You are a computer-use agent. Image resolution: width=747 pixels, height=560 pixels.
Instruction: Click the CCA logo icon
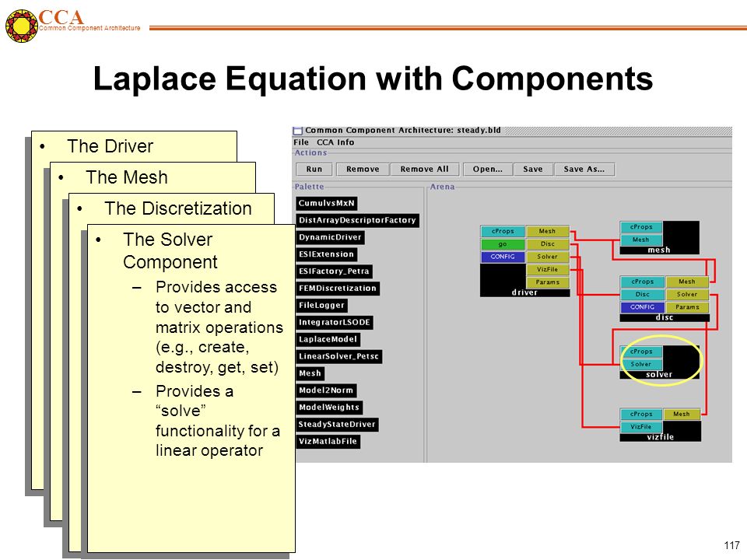click(x=22, y=26)
